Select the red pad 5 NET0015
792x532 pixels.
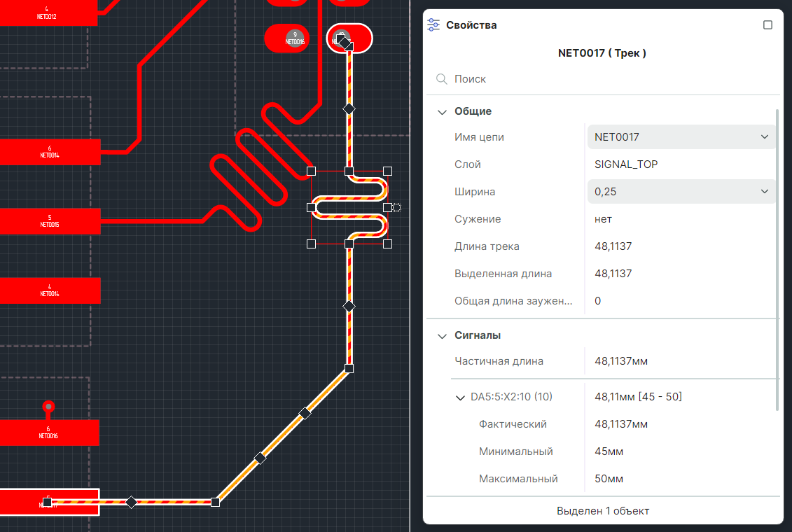coord(50,221)
